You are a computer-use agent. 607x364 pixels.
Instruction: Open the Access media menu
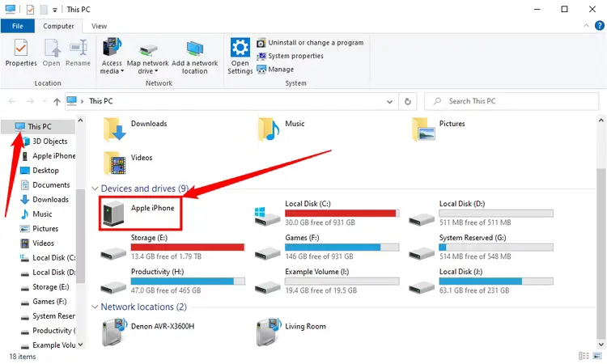[x=112, y=56]
